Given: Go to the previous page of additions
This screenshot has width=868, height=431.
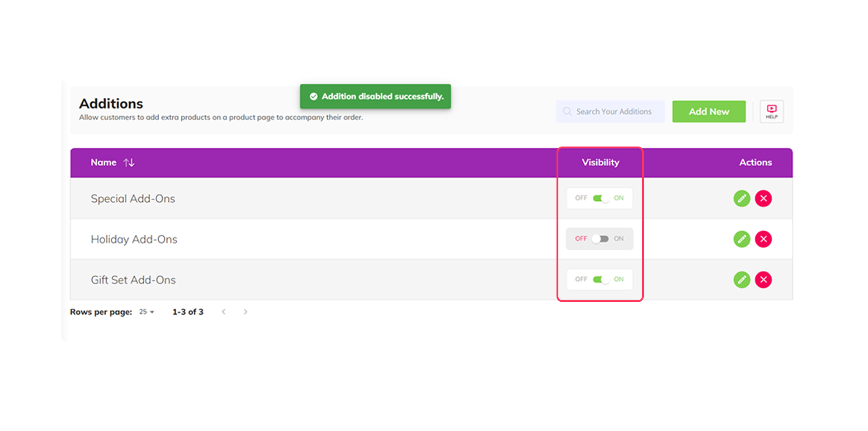Looking at the screenshot, I should pos(224,312).
